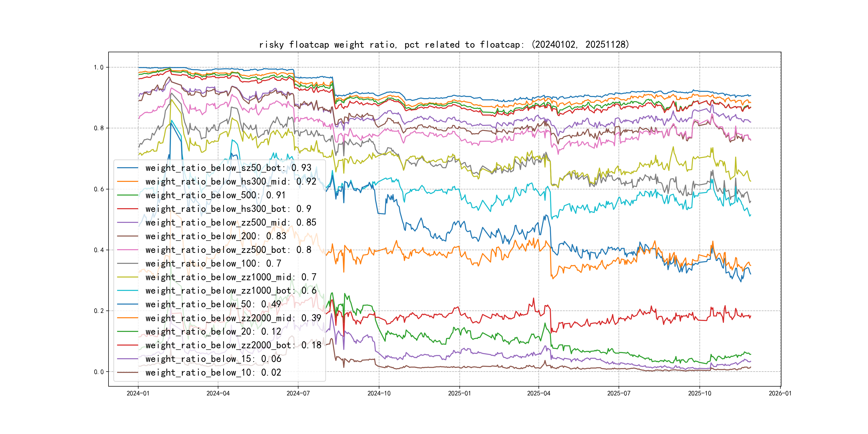The width and height of the screenshot is (868, 434).
Task: Click the chart title text
Action: [x=444, y=44]
